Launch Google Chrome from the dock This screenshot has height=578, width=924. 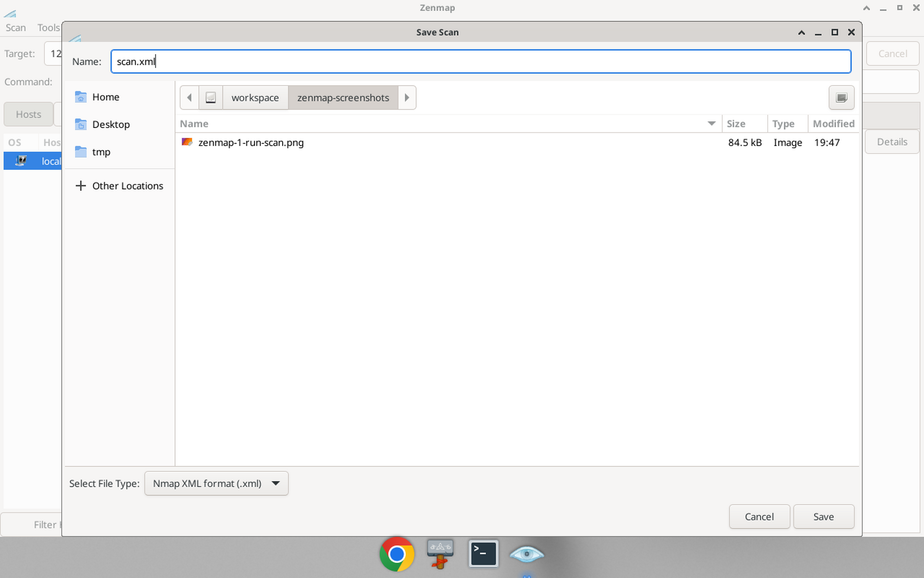[397, 554]
